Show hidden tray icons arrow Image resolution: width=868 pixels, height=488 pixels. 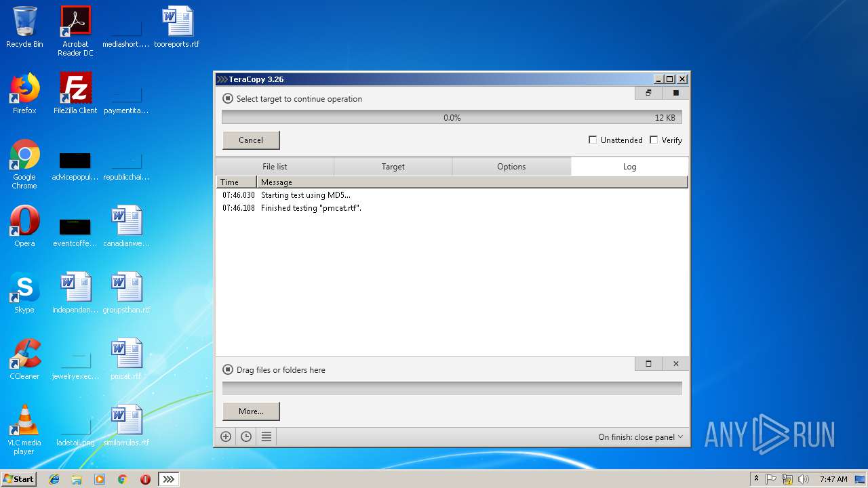tap(756, 479)
